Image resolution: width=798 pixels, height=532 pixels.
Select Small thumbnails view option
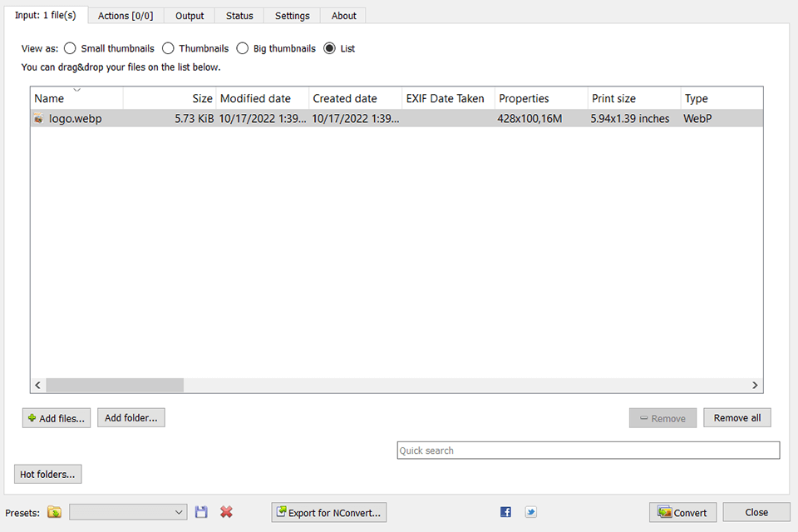pos(70,48)
